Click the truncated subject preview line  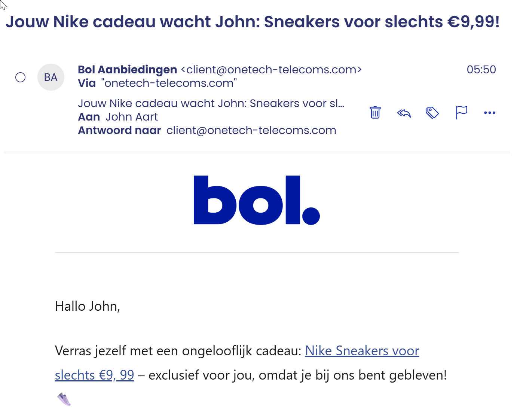pyautogui.click(x=211, y=103)
